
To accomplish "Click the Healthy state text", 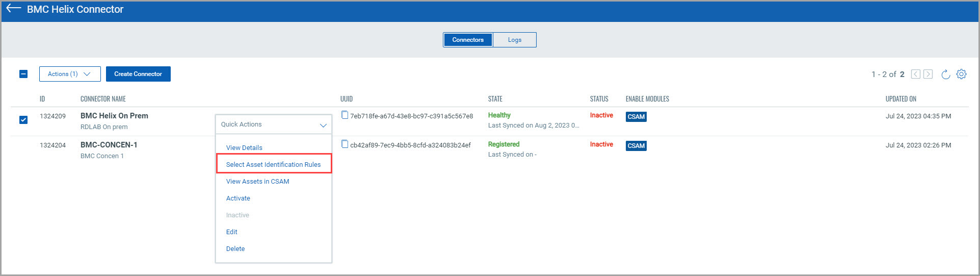I will [x=499, y=115].
